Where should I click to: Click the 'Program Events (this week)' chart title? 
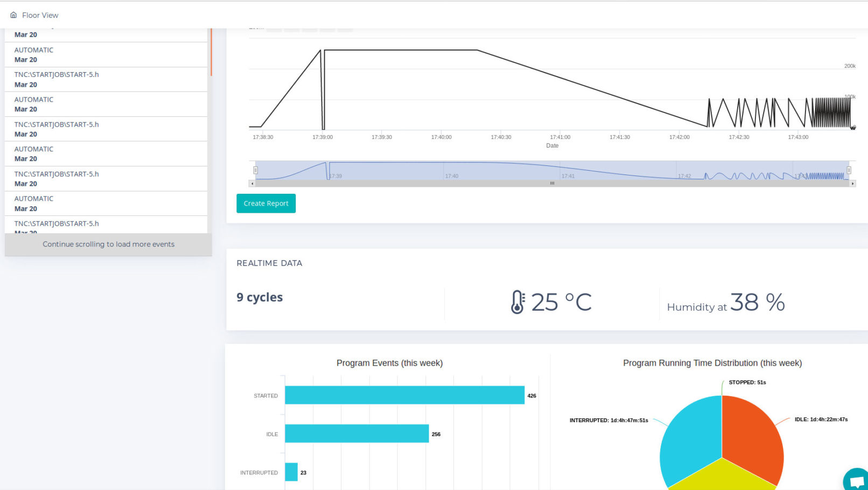(x=389, y=363)
